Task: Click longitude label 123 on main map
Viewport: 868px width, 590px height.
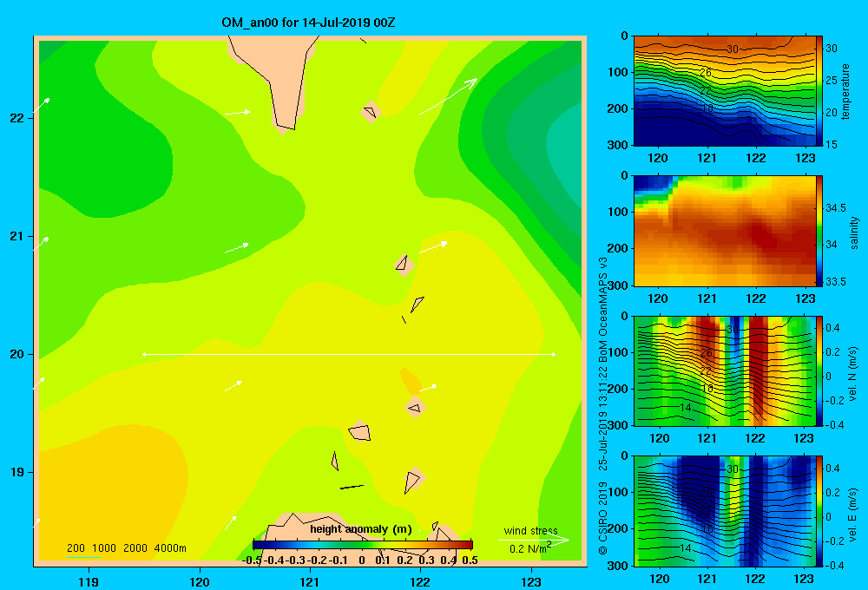Action: (531, 581)
